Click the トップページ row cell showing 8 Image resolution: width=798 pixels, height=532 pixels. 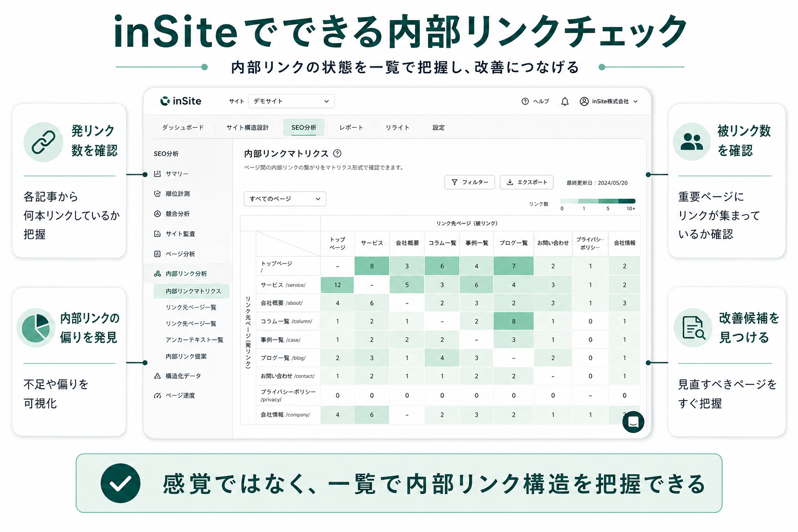[372, 266]
